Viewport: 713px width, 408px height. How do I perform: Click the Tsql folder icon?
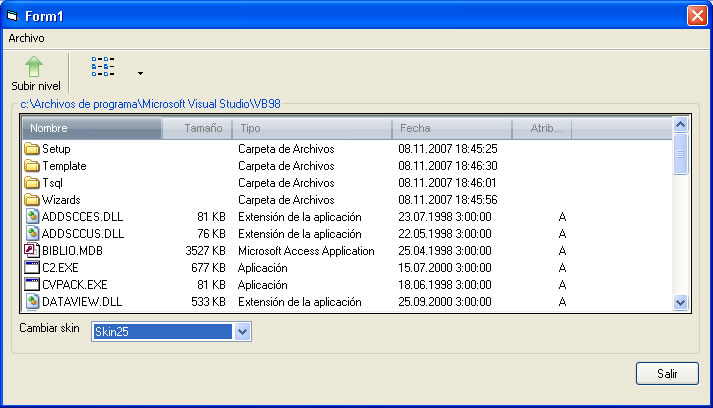[x=31, y=182]
